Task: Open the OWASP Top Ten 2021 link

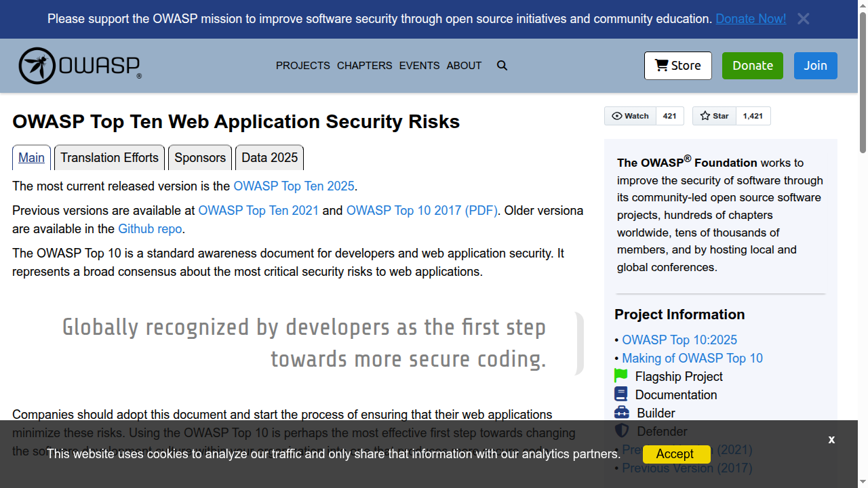Action: point(258,210)
